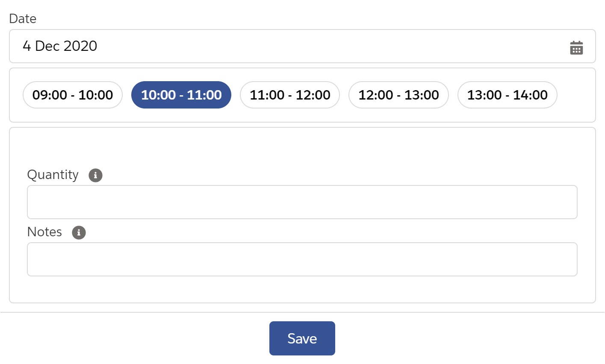Viewport: 605px width, 364px height.
Task: Open the calendar date picker icon
Action: tap(576, 47)
